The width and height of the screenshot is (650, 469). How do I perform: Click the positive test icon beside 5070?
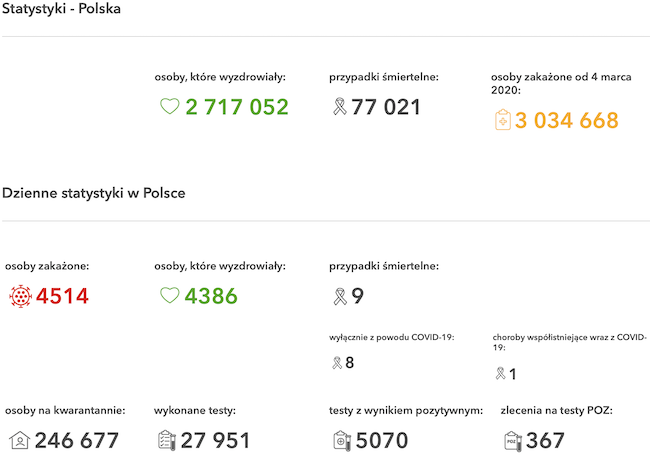pos(341,440)
